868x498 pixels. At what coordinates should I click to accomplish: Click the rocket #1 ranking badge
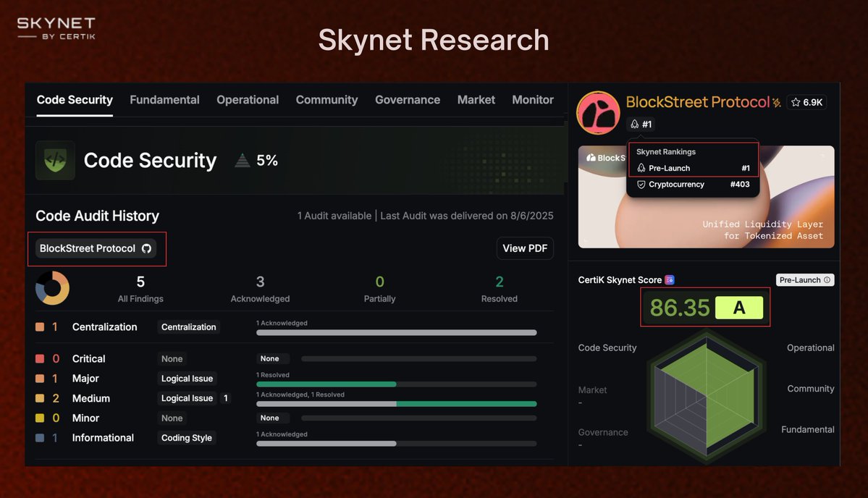point(641,124)
